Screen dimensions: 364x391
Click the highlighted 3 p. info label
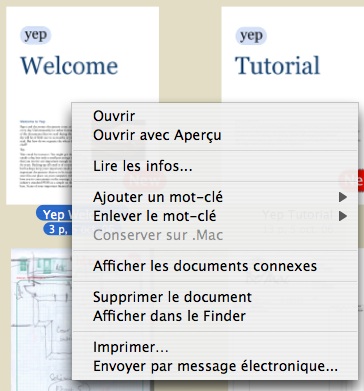click(x=58, y=229)
